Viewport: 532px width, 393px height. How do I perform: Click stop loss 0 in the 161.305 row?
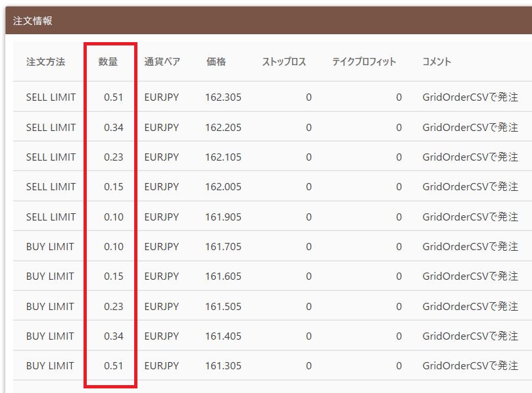309,366
